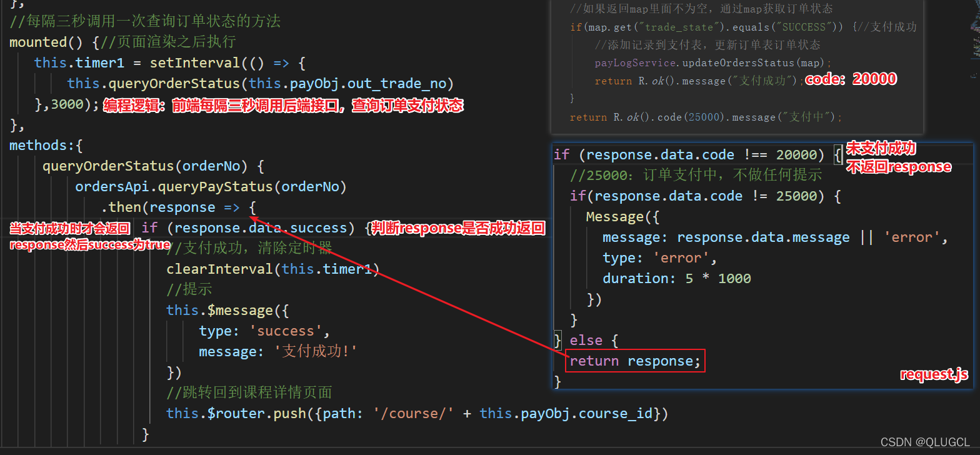Click the comment '//每隔三秒调用一次查询订单状态的方法'
The width and height of the screenshot is (980, 455).
[145, 21]
